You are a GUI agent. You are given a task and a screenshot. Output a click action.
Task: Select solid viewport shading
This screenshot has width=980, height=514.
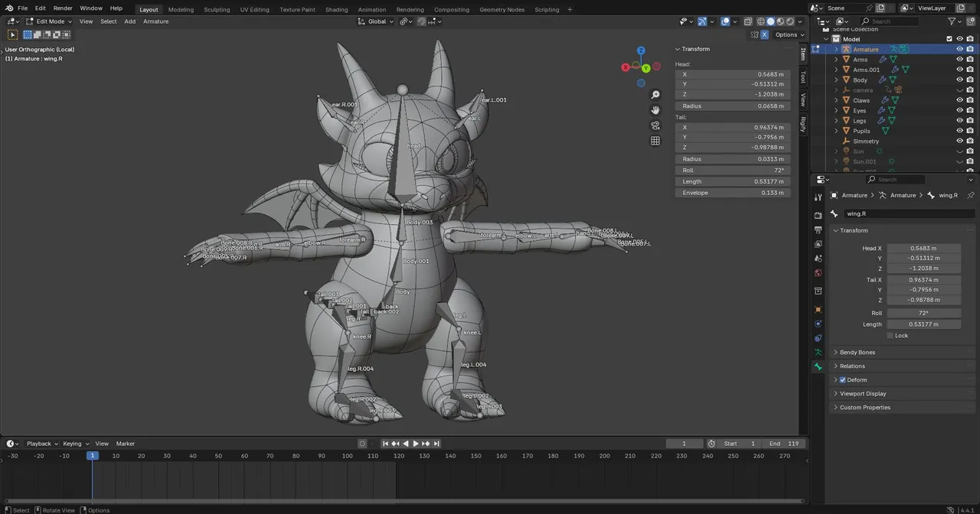(x=771, y=21)
